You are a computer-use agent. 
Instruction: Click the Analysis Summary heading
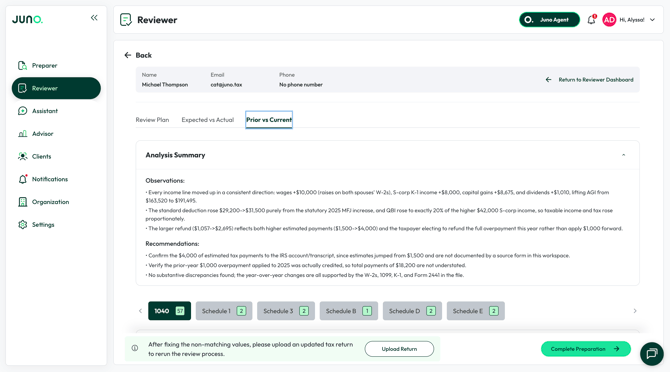tap(175, 155)
